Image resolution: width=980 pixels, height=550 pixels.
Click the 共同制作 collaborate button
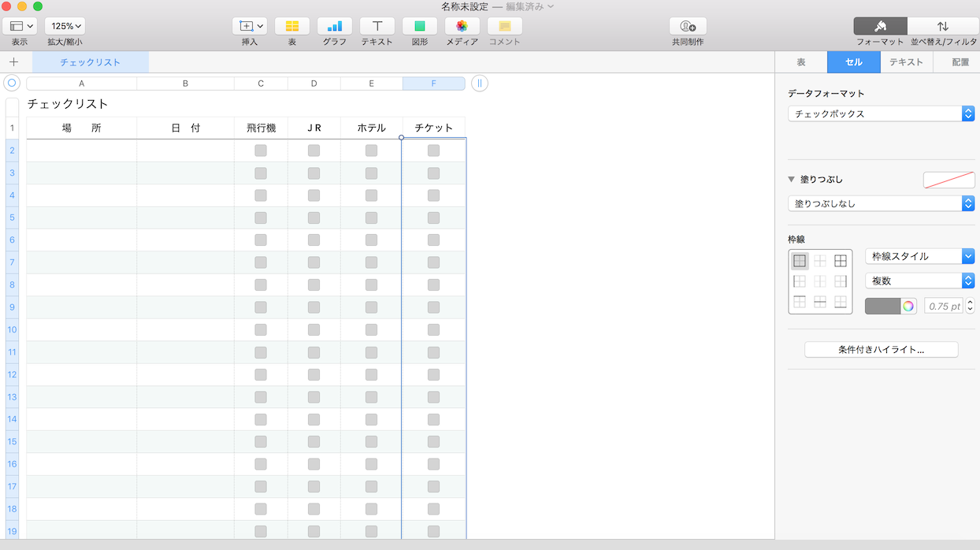click(688, 26)
